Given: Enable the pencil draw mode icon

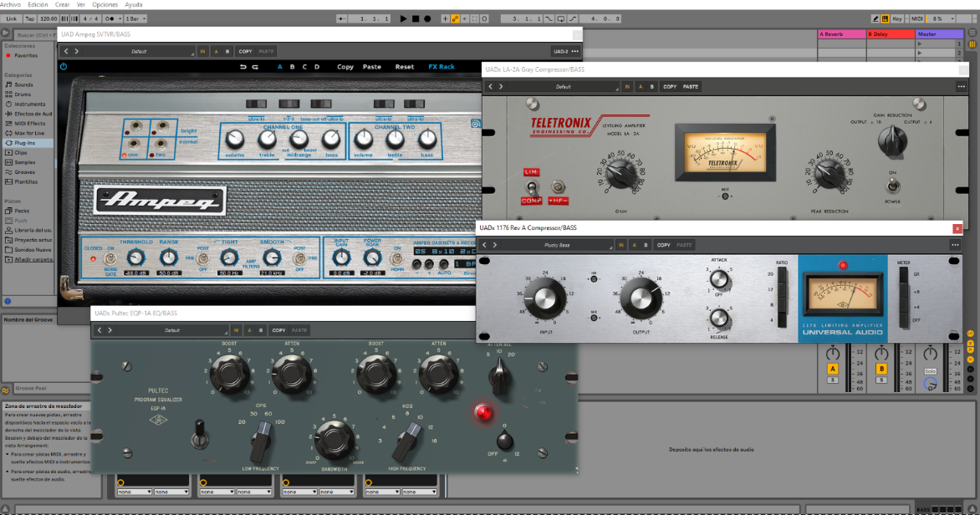Looking at the screenshot, I should [876, 18].
